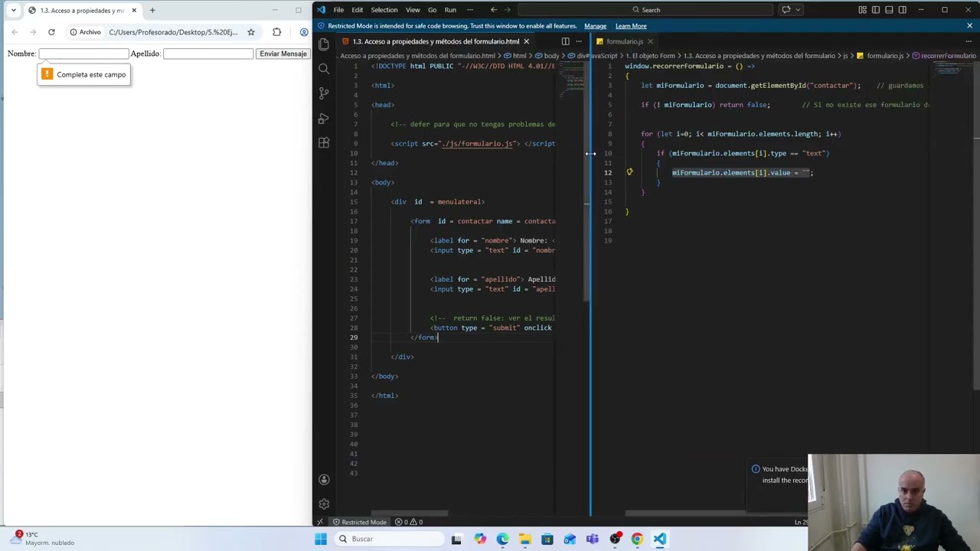Open the File menu
Screen dimensions: 980x551
[338, 10]
